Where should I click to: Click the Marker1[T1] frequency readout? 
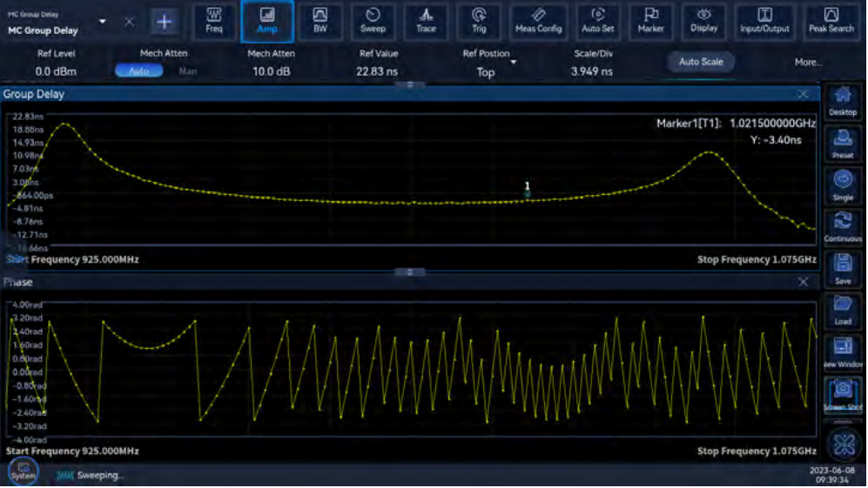736,124
